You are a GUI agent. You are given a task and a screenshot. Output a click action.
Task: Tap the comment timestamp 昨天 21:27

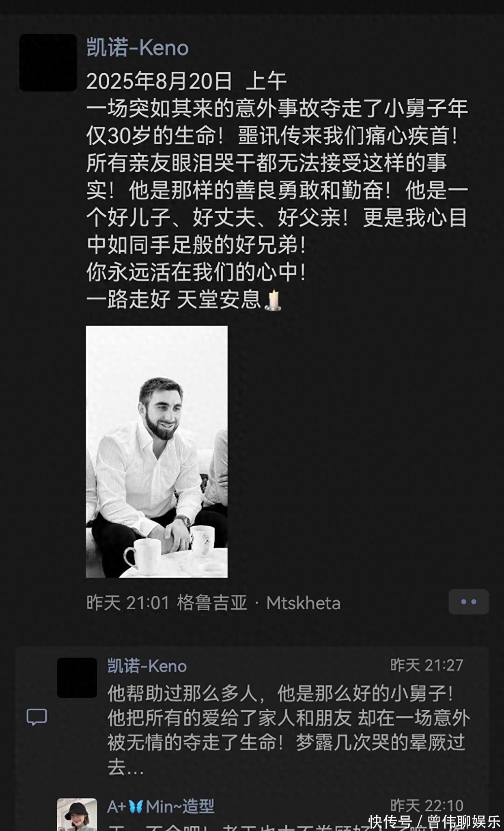coord(426,665)
